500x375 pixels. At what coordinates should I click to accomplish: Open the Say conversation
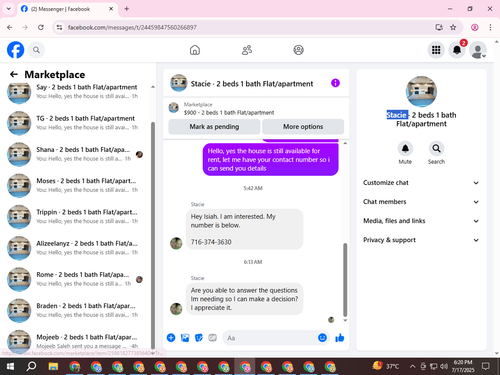(77, 92)
